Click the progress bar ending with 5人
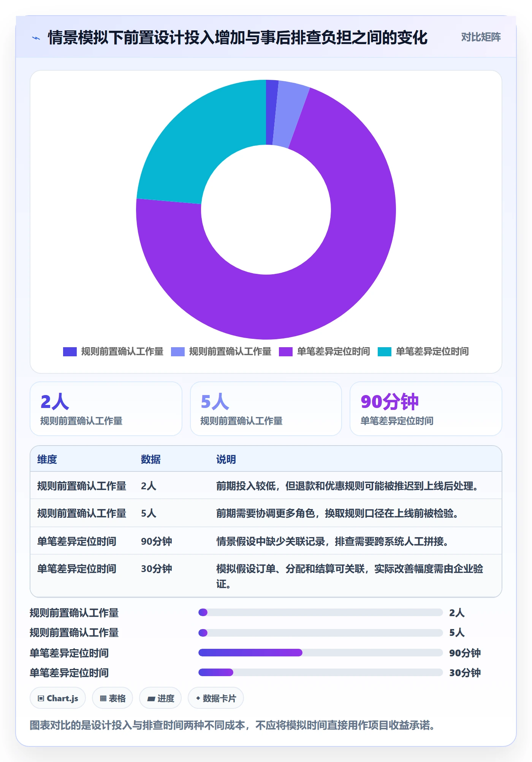Image resolution: width=532 pixels, height=762 pixels. click(x=320, y=633)
